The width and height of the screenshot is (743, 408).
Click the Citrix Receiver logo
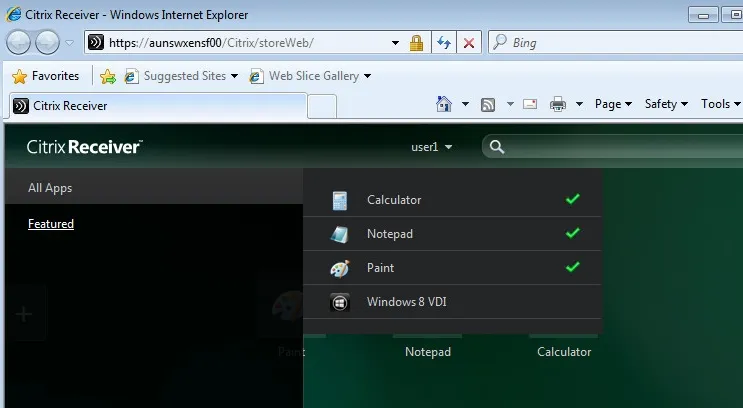coord(84,147)
